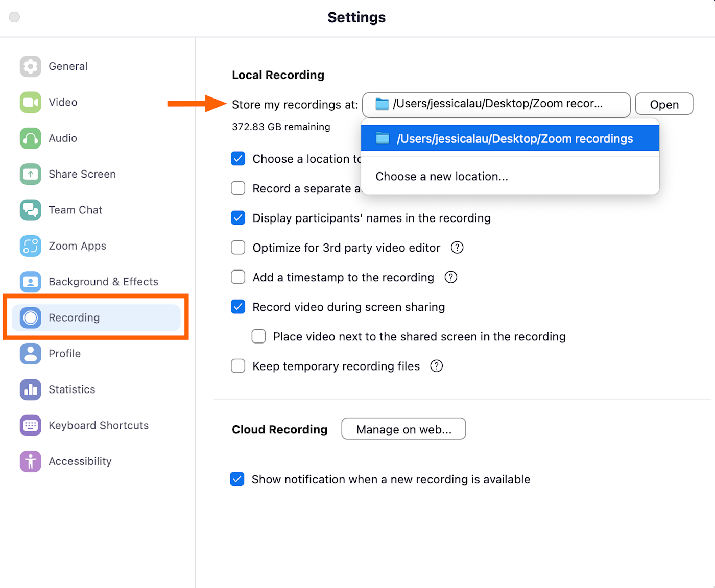Open help for Add a timestamp option
The image size is (715, 588).
pyautogui.click(x=451, y=277)
